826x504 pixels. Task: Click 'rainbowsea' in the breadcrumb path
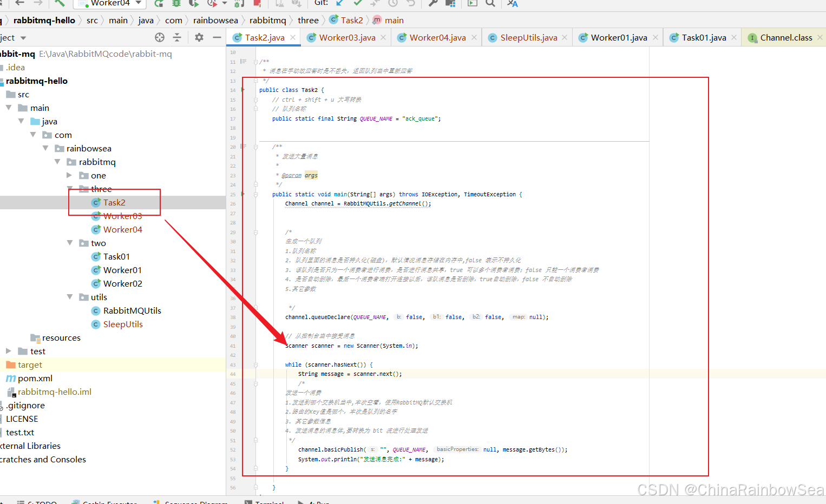tap(215, 20)
